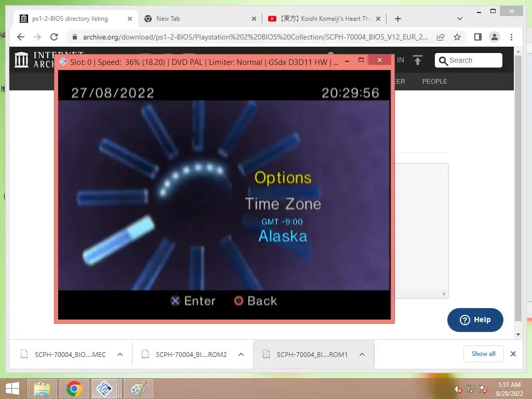This screenshot has width=532, height=399.
Task: Open the taskbar clock showing 1:51 AM
Action: coord(509,389)
